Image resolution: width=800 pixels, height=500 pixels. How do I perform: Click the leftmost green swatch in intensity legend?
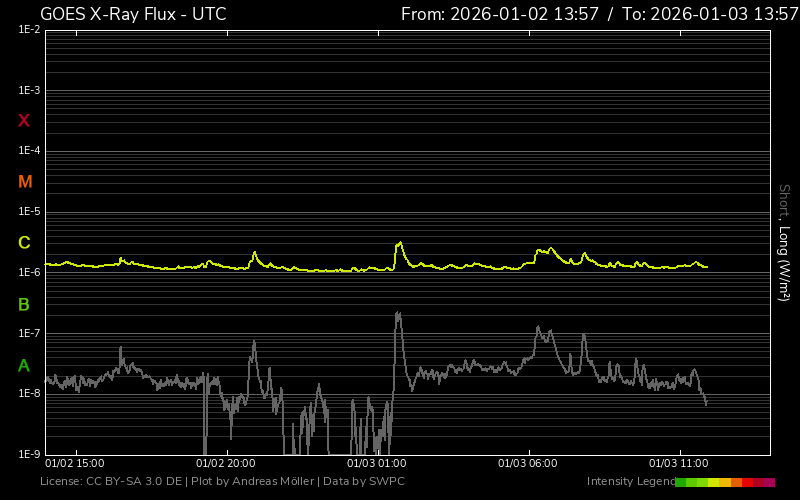click(x=681, y=482)
